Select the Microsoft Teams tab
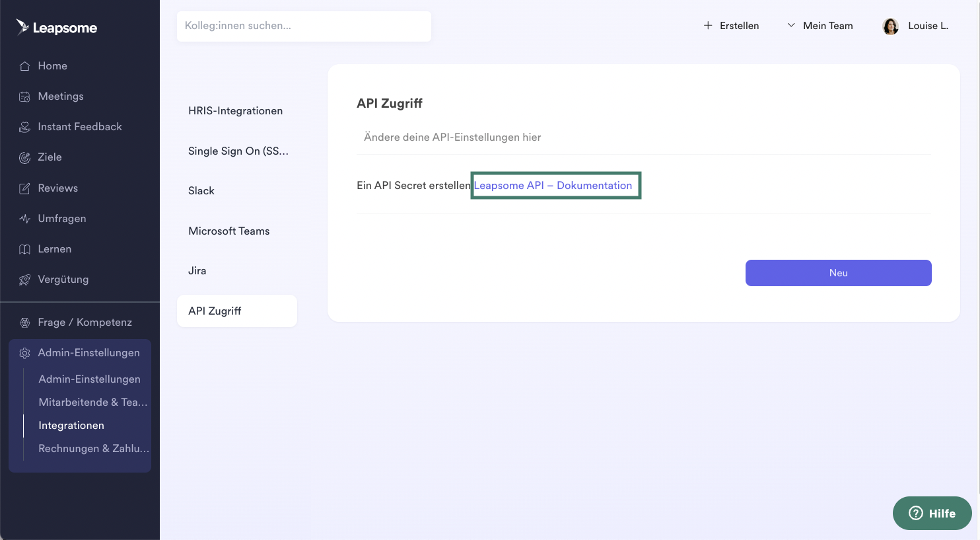 pos(229,231)
